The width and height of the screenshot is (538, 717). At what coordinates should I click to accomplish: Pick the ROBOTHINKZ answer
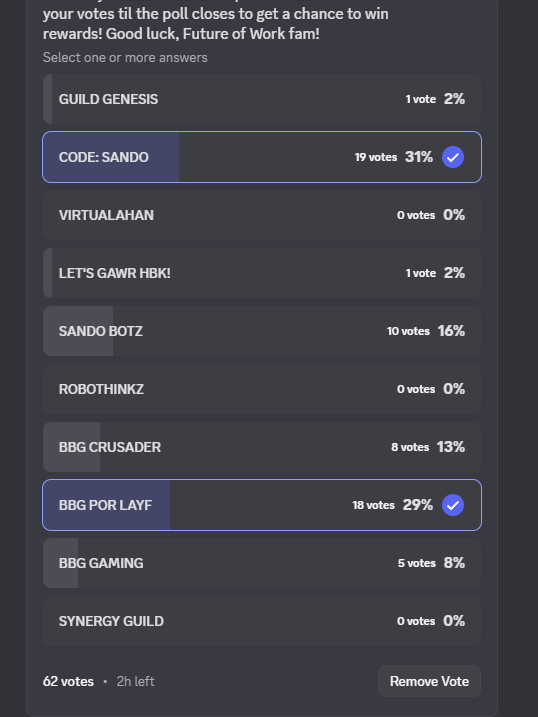pyautogui.click(x=262, y=389)
